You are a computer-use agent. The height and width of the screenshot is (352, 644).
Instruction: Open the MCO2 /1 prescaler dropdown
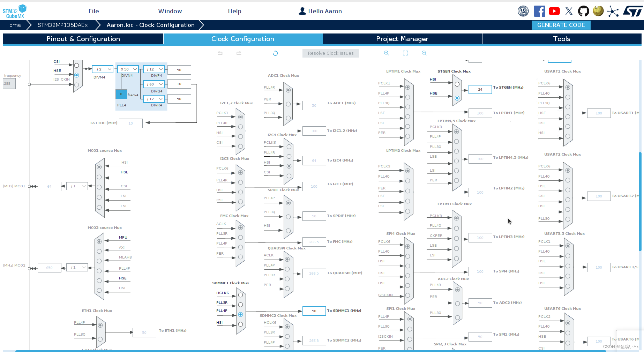click(77, 268)
